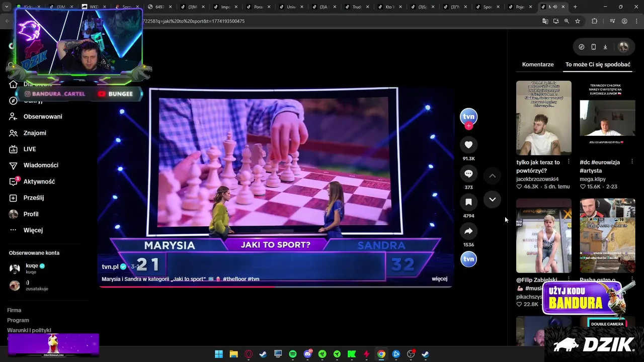644x362 pixels.
Task: Open Chrome media control icon
Action: 612,21
